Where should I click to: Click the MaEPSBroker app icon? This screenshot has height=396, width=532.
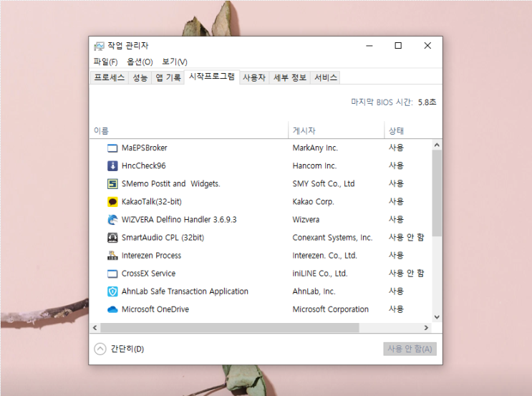pyautogui.click(x=112, y=148)
